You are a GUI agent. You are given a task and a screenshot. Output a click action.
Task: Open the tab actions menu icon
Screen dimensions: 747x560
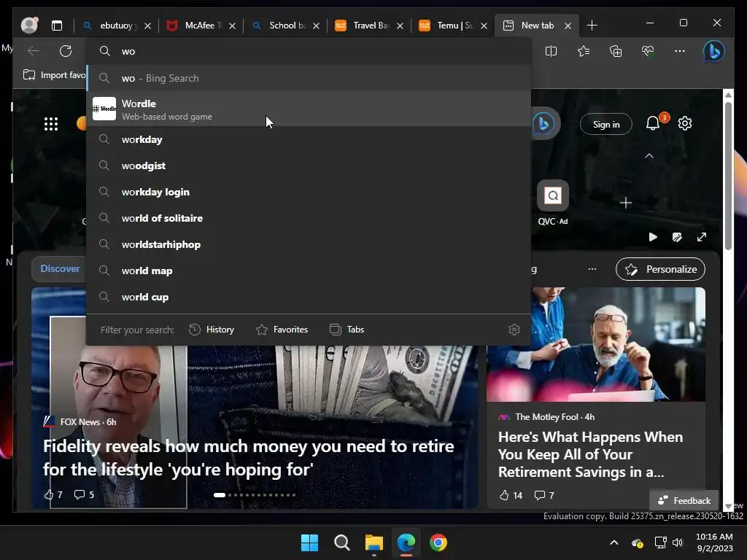tap(57, 26)
